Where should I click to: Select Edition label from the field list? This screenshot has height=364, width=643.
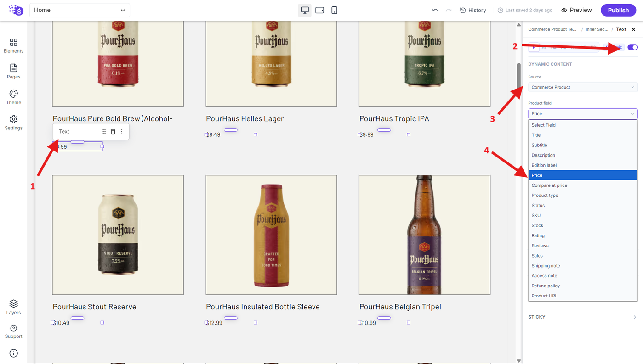tap(583, 165)
